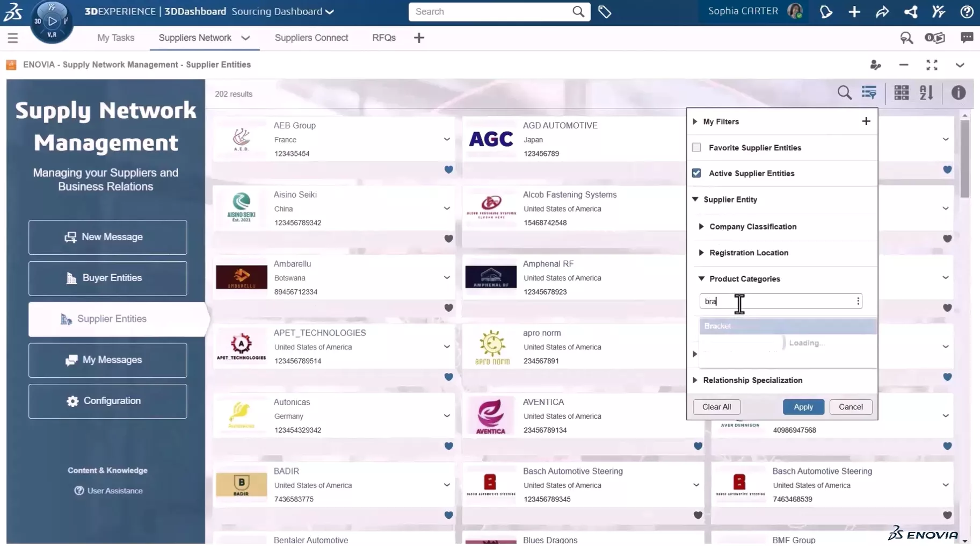980x546 pixels.
Task: Open User Assistance link
Action: click(x=108, y=491)
